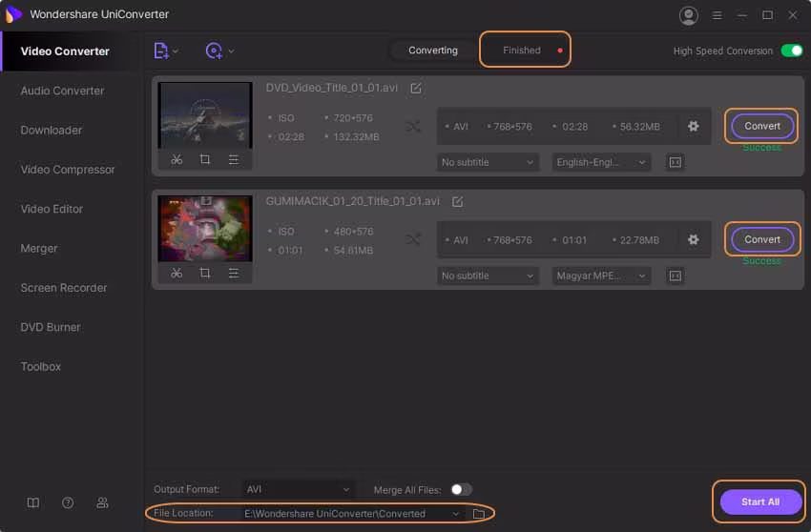Open Magyar MPE audio track dropdown

tap(601, 276)
